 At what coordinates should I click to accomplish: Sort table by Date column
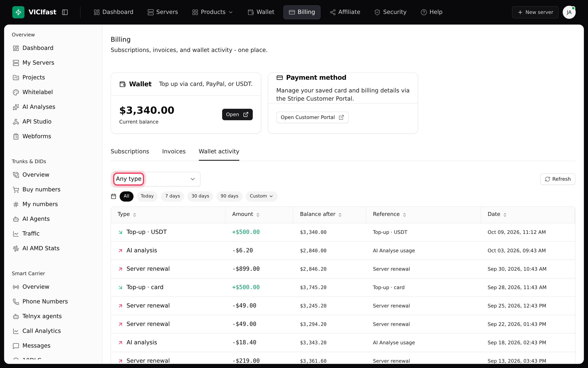pos(497,214)
